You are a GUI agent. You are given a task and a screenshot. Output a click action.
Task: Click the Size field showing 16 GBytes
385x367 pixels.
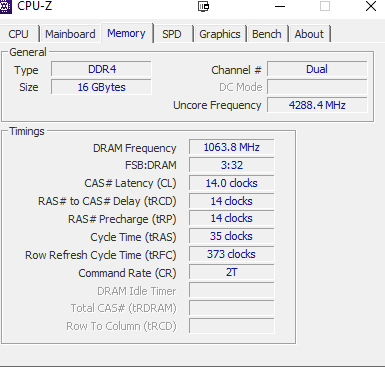[x=101, y=87]
